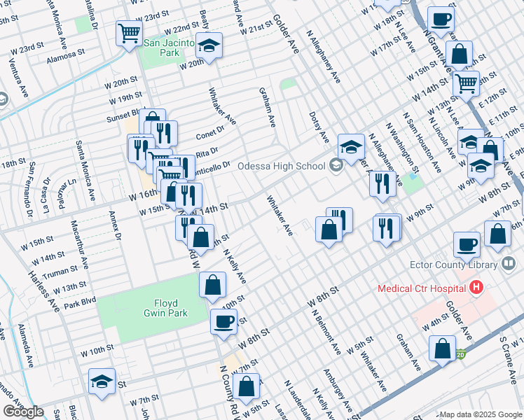Click the N Lauderdale street label
Screen dimensions: 524x420
coord(298,400)
